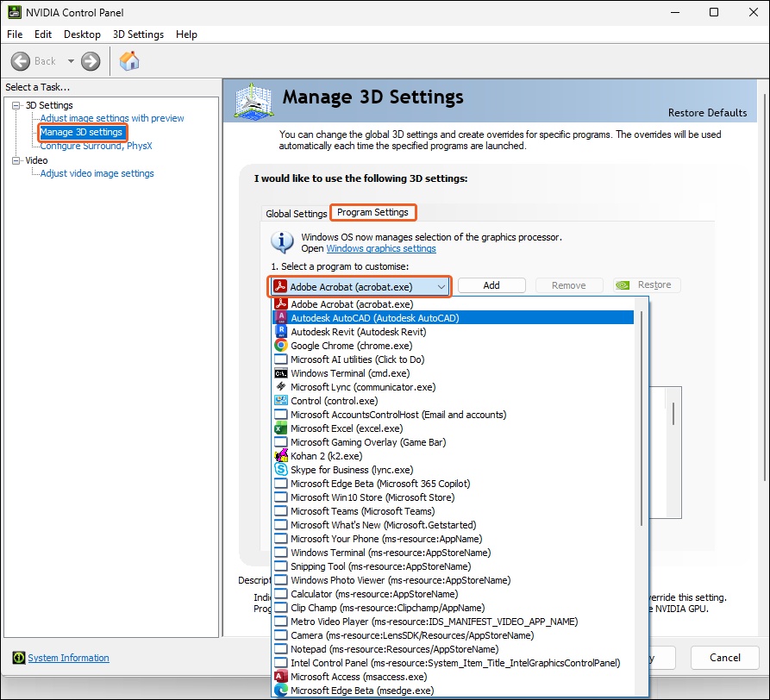Image resolution: width=770 pixels, height=700 pixels.
Task: Choose Autodesk Revit (Autodesk Revit) entry
Action: tap(453, 331)
